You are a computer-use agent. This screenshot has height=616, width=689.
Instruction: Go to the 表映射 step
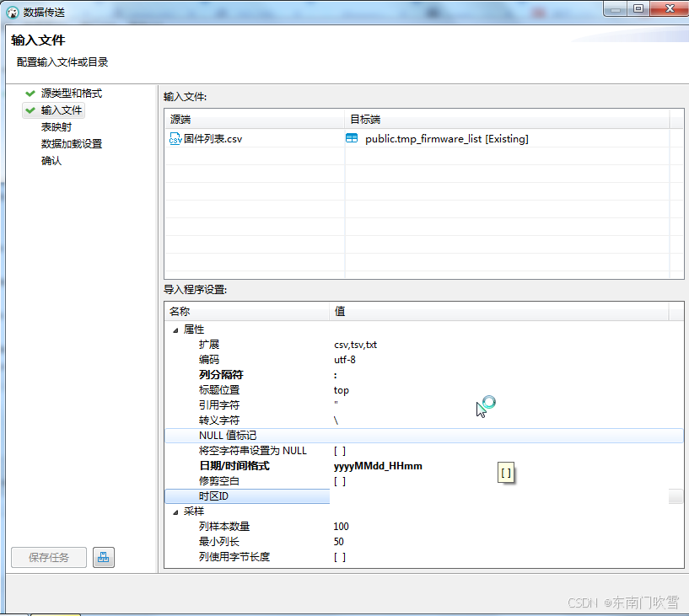pyautogui.click(x=56, y=127)
